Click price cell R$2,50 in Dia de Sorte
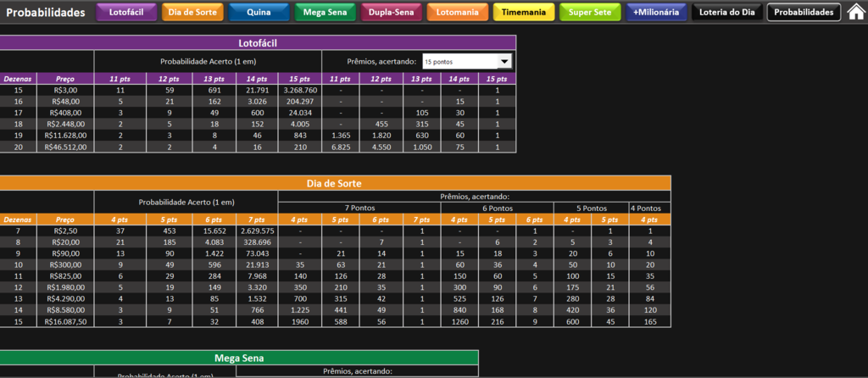Viewport: 868px width, 378px height. (x=65, y=231)
